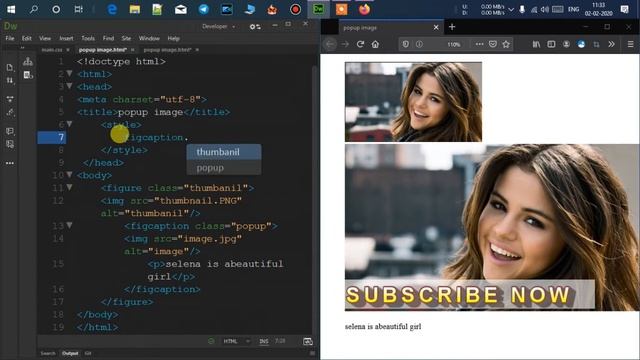The height and width of the screenshot is (360, 640).
Task: Open page actions ellipsis in Firefox address bar
Action: point(479,44)
